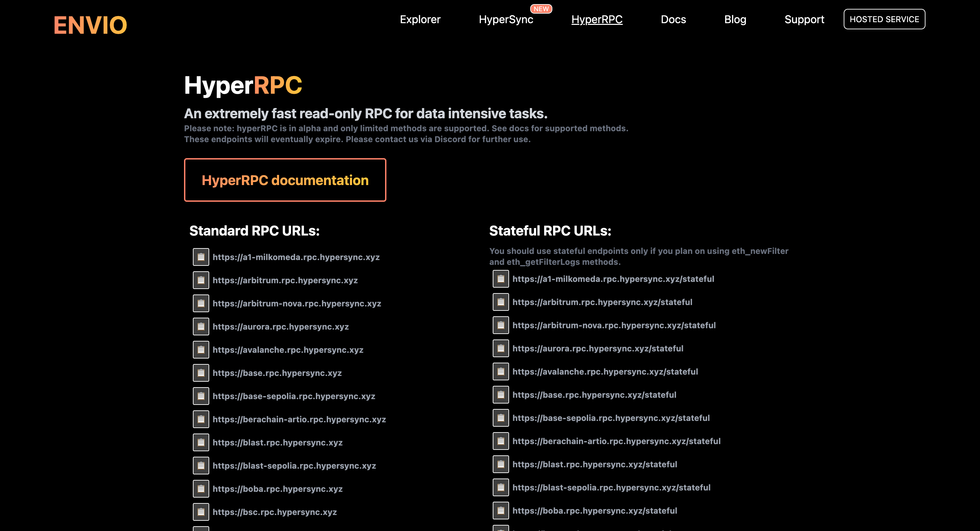Copy the arbitrum stateful RPC URL

[501, 302]
